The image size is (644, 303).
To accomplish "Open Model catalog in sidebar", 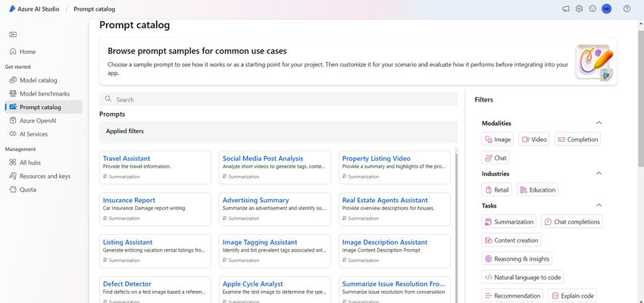I will click(x=38, y=80).
